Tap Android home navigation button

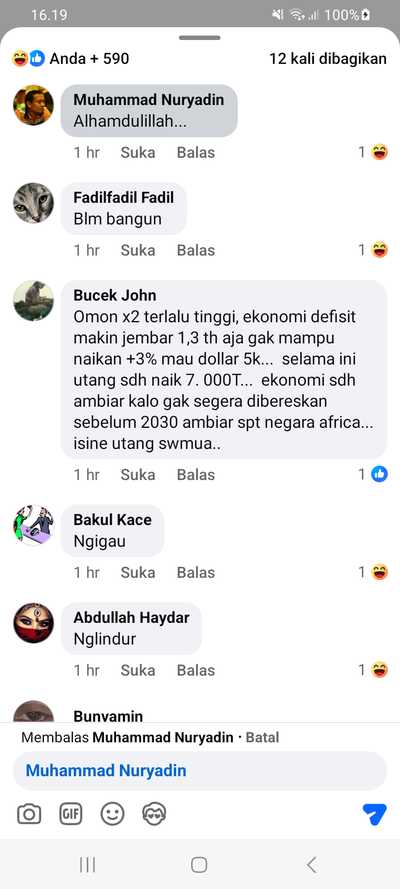(x=199, y=865)
